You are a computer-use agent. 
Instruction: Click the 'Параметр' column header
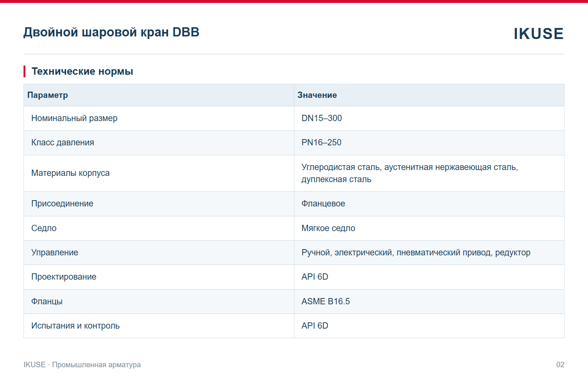159,95
